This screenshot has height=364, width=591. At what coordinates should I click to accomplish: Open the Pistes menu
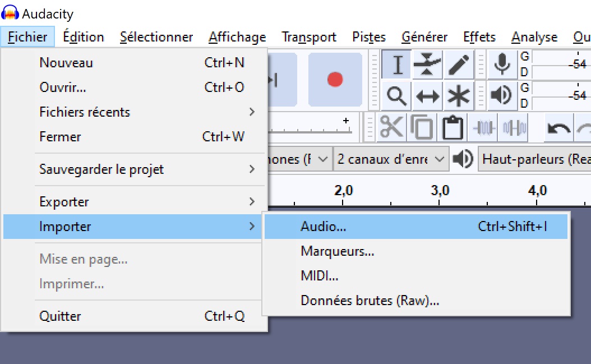368,37
